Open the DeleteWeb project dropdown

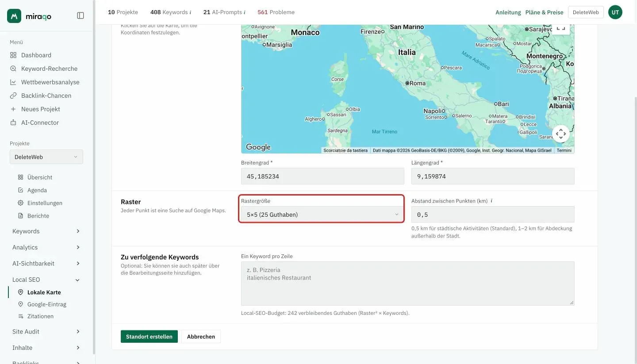(x=46, y=157)
